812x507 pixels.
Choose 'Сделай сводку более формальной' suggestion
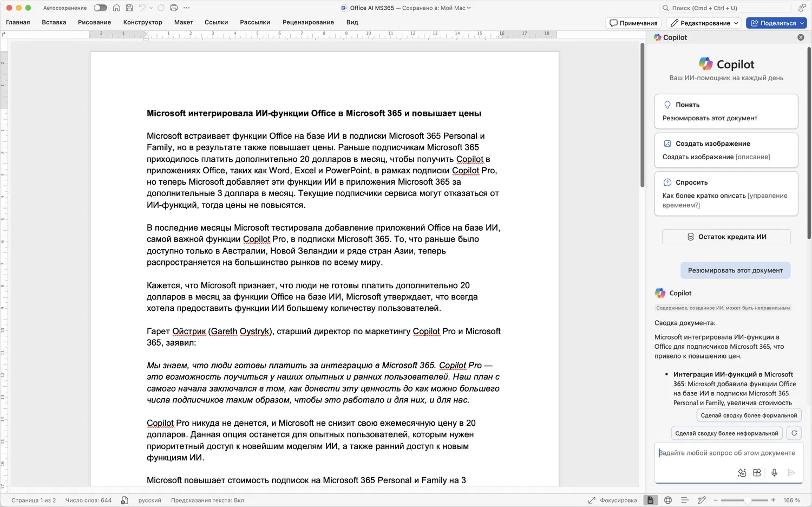click(x=749, y=415)
